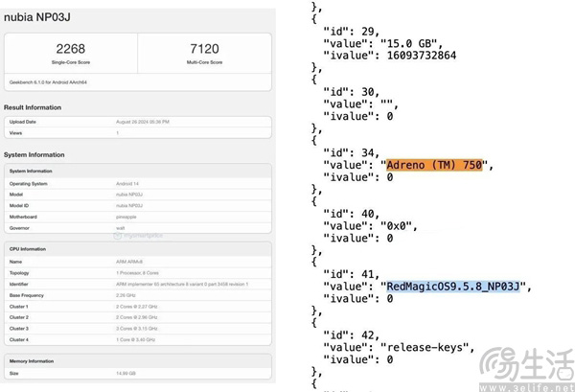
Task: Select the "Upload Date" row label
Action: [23, 122]
